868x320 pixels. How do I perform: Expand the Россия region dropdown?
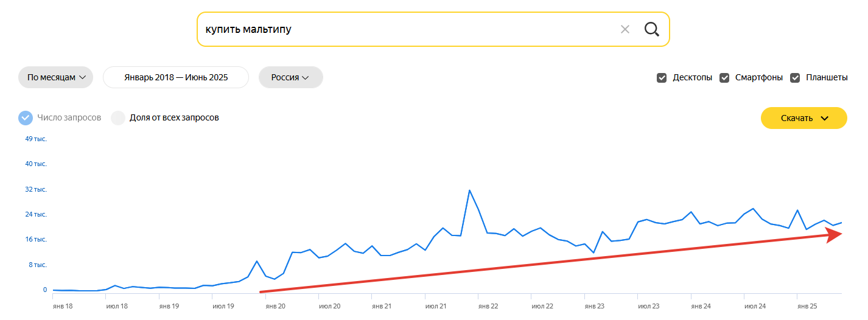290,78
